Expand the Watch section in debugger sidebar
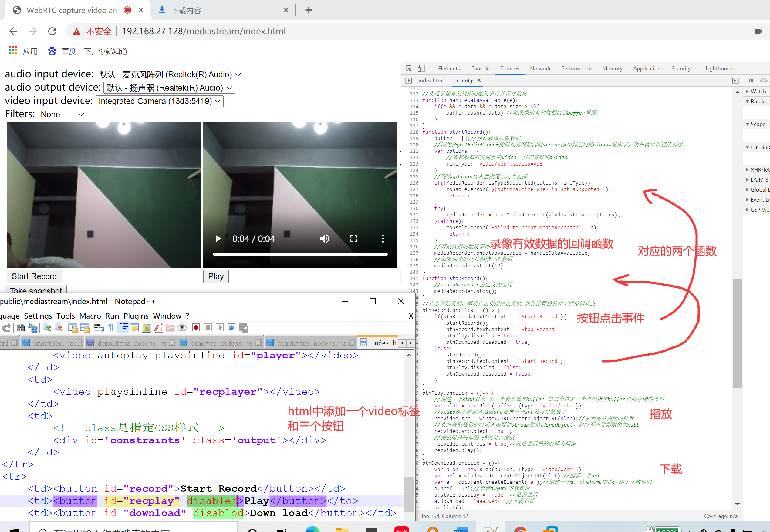 pos(757,91)
